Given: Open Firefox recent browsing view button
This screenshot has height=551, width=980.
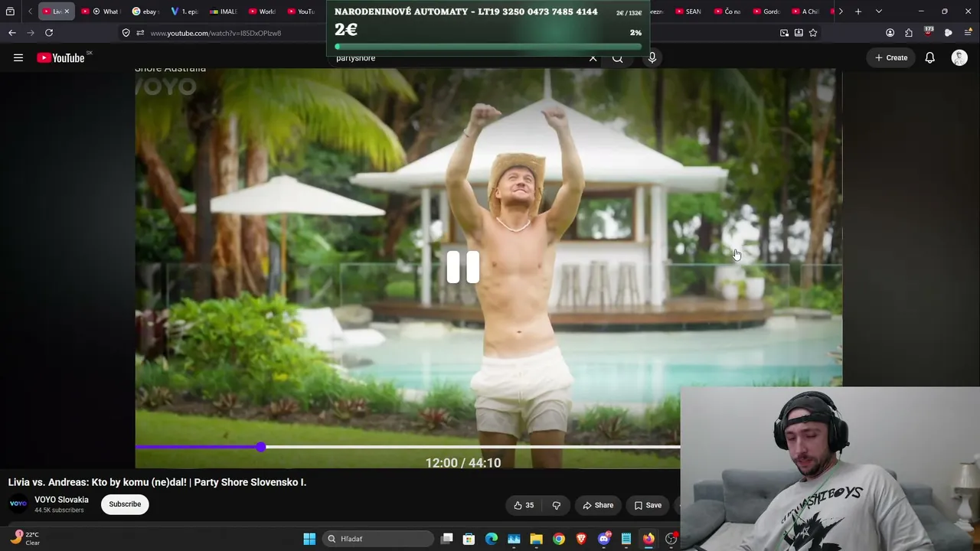Looking at the screenshot, I should click(x=10, y=11).
